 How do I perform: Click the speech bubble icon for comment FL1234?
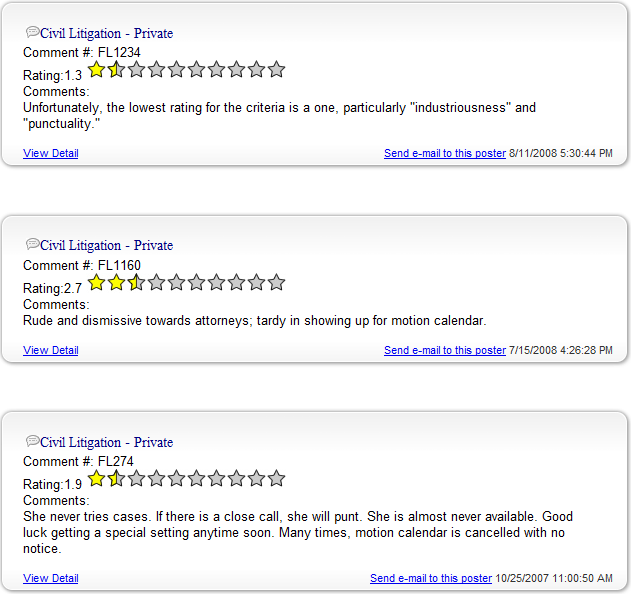[x=33, y=32]
